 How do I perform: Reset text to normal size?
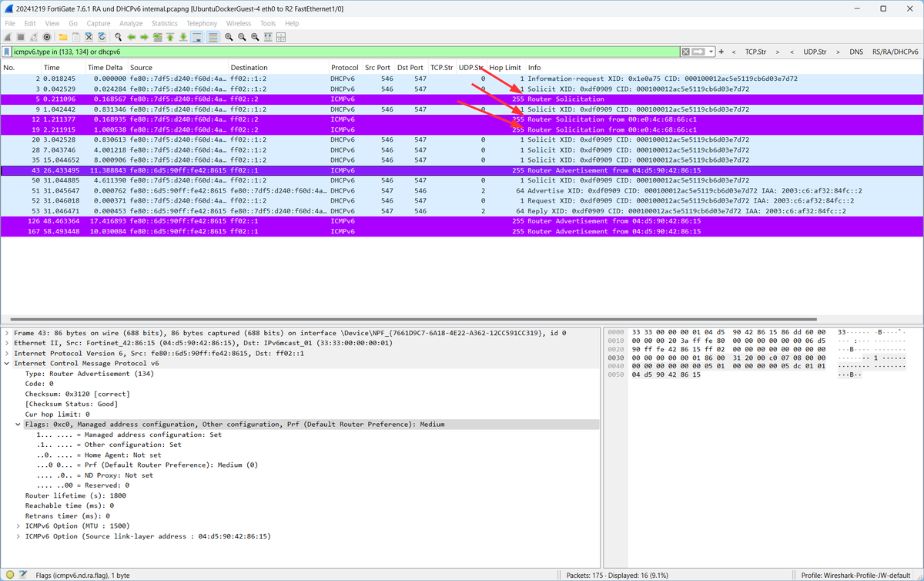click(255, 36)
